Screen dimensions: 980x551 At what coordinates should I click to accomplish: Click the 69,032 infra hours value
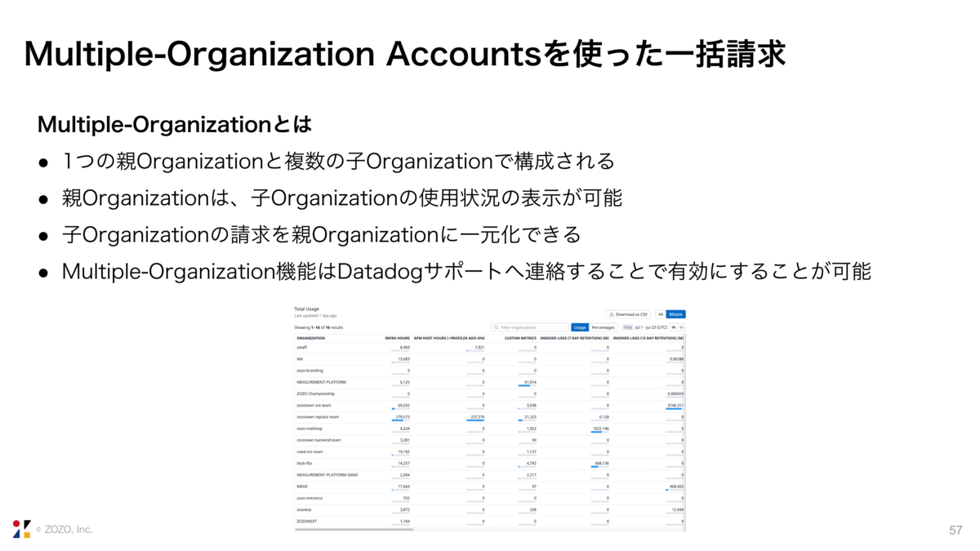point(403,405)
